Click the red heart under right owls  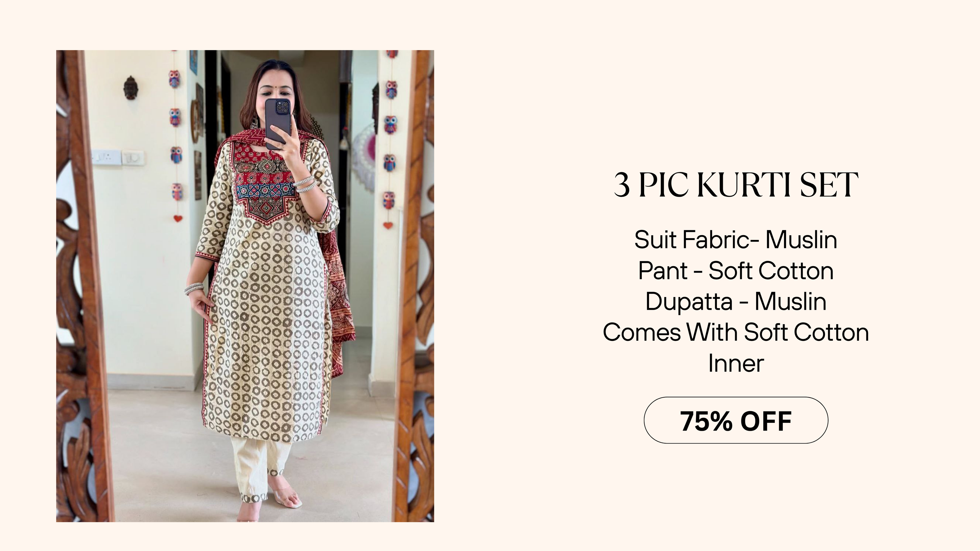[388, 225]
